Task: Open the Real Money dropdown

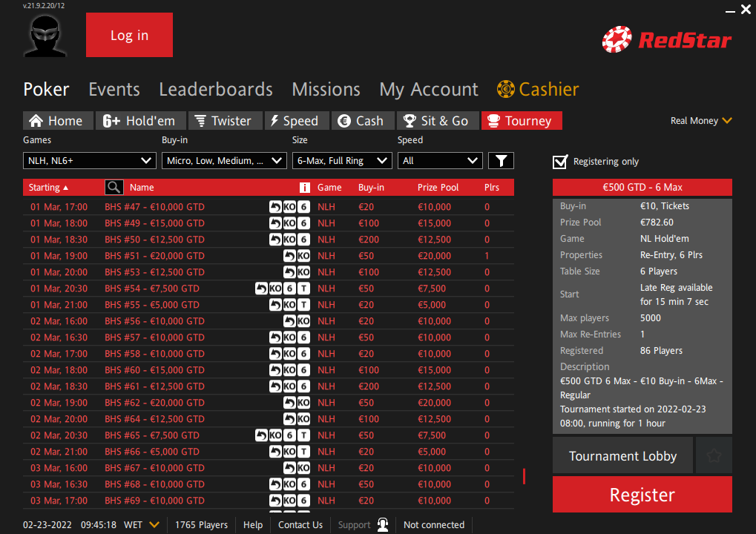Action: (x=699, y=120)
